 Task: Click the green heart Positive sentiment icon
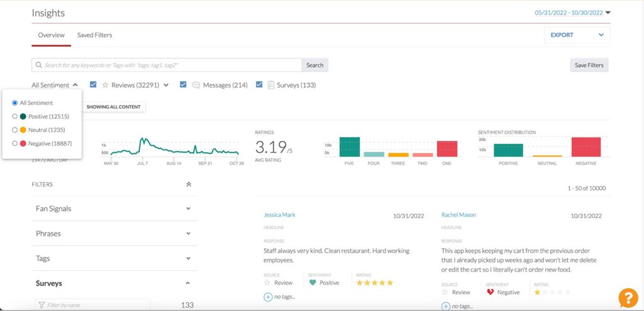[313, 282]
